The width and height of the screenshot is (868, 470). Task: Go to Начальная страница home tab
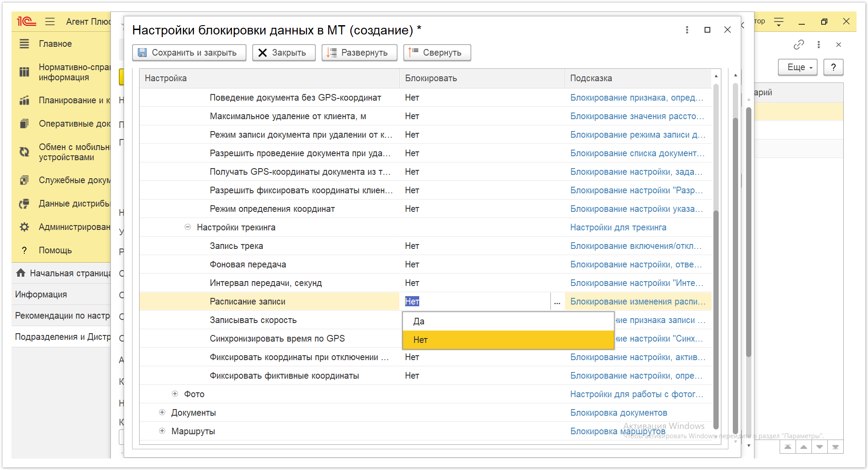(62, 273)
